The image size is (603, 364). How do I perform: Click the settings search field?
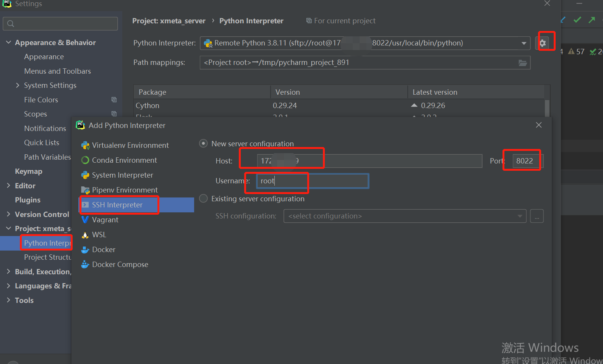(x=60, y=24)
